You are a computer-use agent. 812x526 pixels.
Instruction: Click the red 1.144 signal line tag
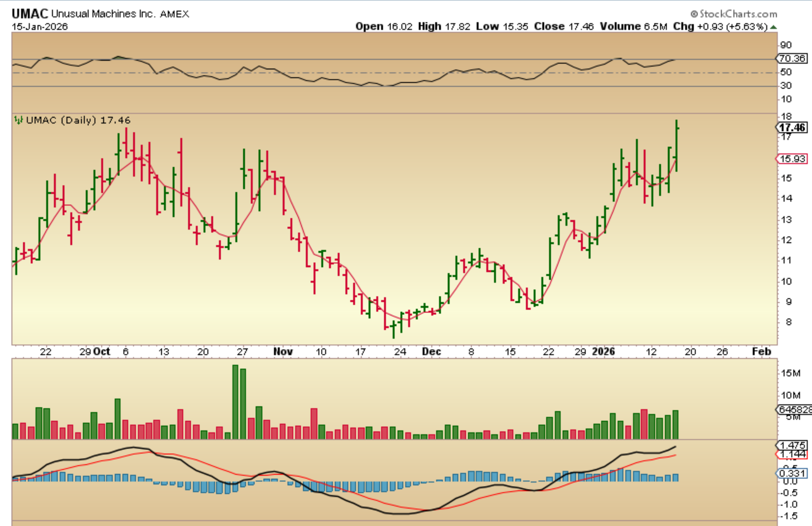pyautogui.click(x=791, y=454)
